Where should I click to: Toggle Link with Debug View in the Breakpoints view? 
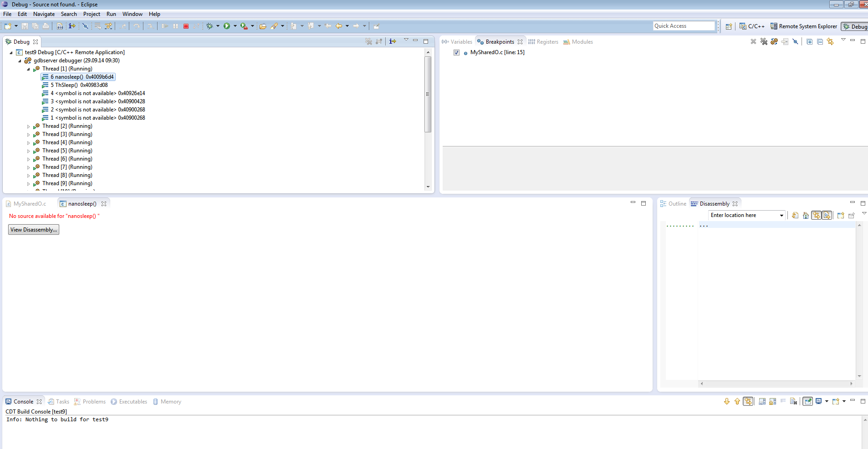(830, 41)
